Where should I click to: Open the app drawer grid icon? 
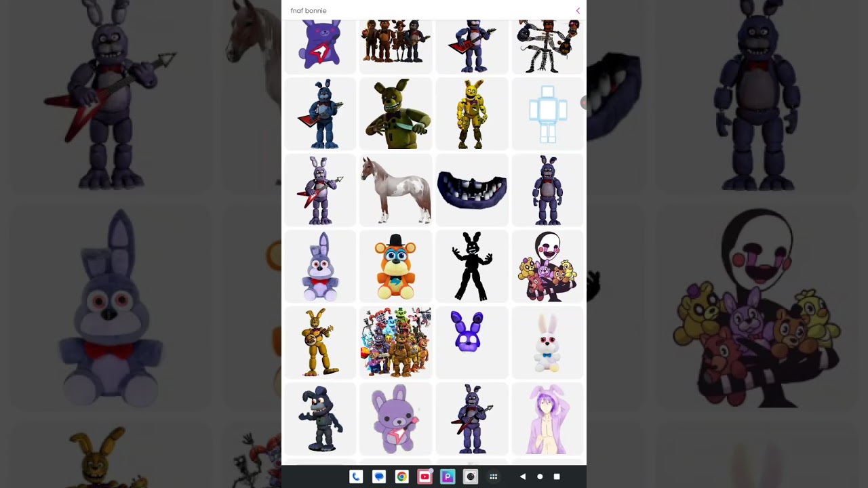coord(494,476)
